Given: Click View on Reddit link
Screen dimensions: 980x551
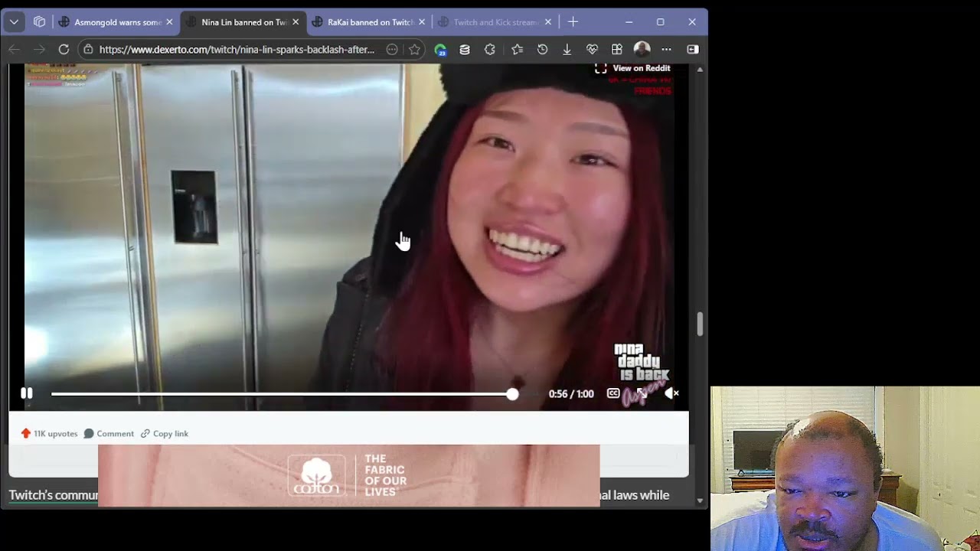Looking at the screenshot, I should 633,68.
